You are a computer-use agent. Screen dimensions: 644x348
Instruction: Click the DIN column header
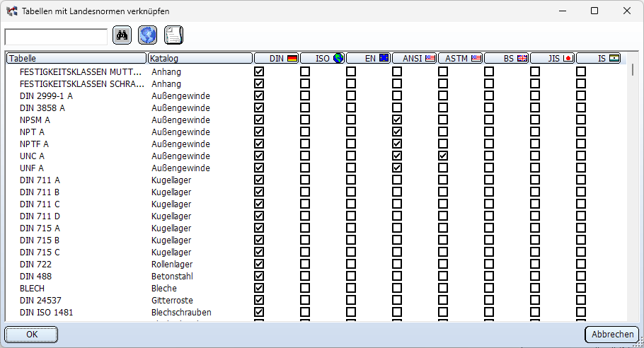pyautogui.click(x=277, y=58)
